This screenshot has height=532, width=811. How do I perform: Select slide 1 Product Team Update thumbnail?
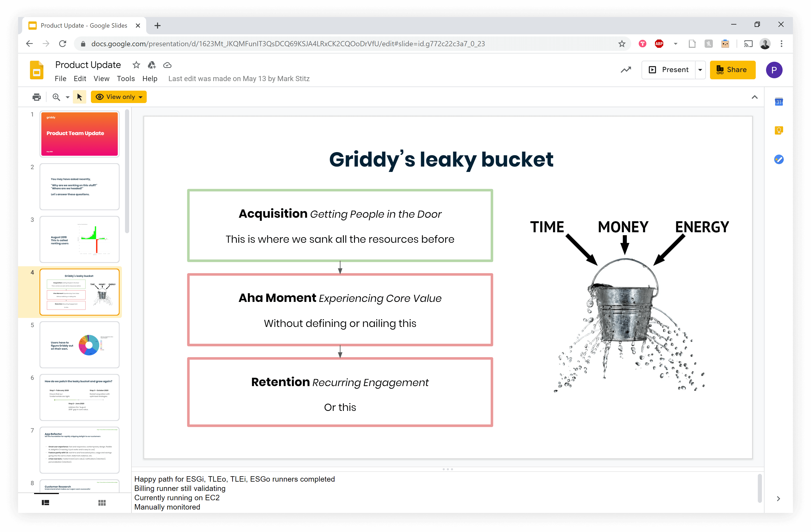point(79,134)
